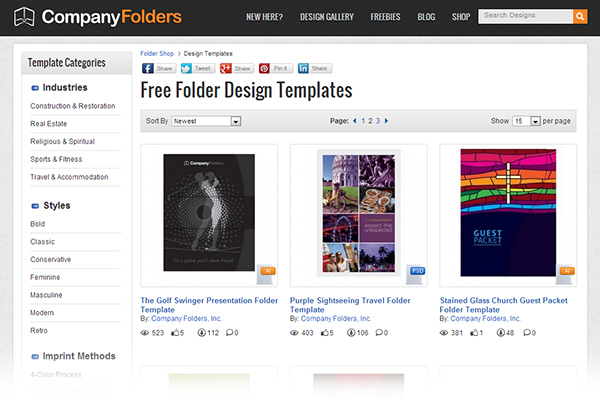Open Purple Sightseeing Travel Folder thumbnail
The height and width of the screenshot is (400, 600).
point(359,213)
